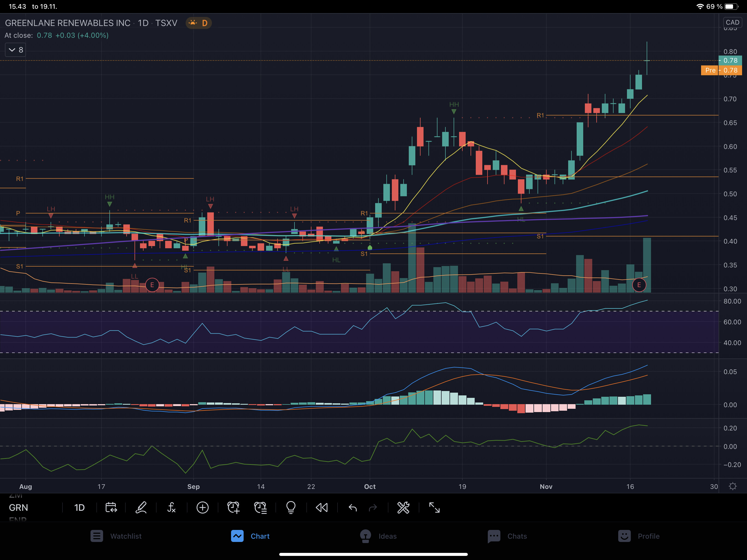Tap the lightbulb publish idea icon
747x560 pixels.
[291, 508]
